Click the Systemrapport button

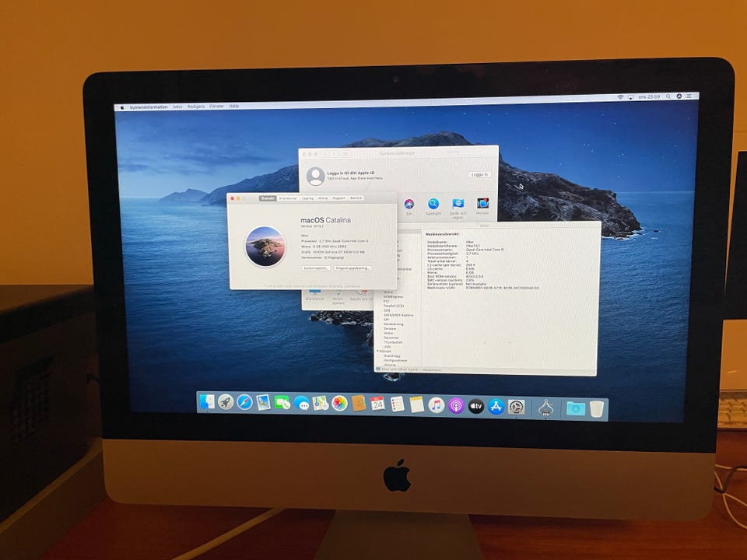(x=315, y=268)
